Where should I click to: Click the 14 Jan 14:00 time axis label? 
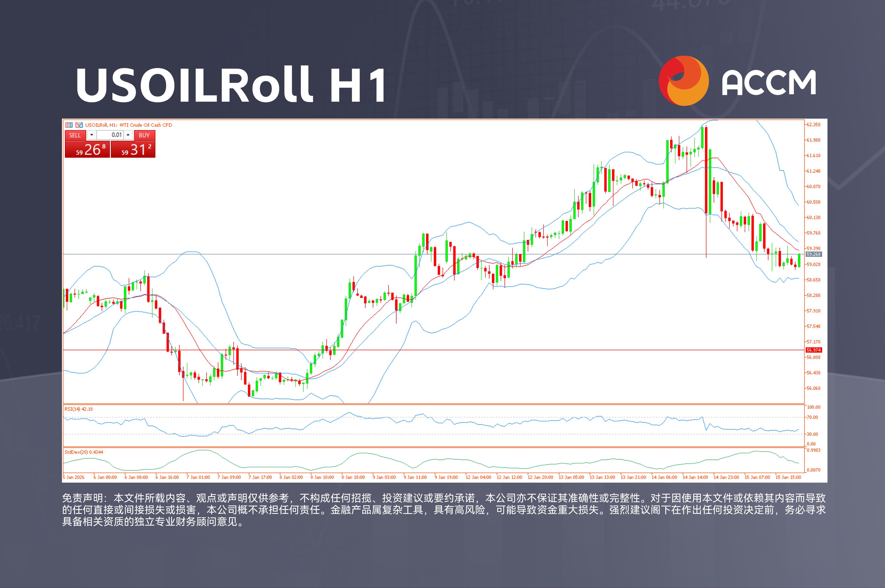click(x=695, y=477)
